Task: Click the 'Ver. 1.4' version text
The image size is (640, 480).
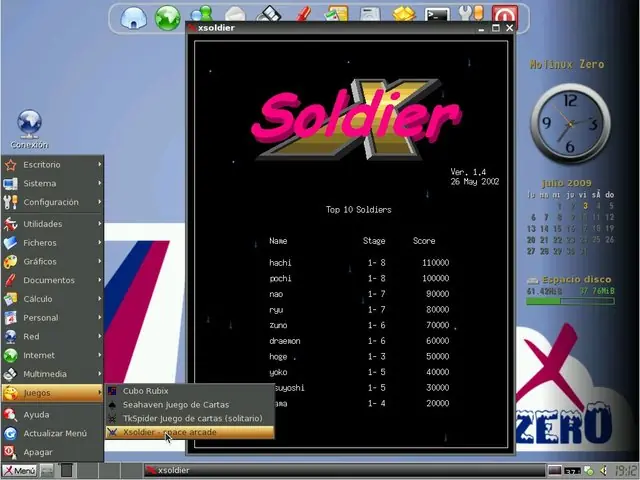Action: click(x=468, y=172)
